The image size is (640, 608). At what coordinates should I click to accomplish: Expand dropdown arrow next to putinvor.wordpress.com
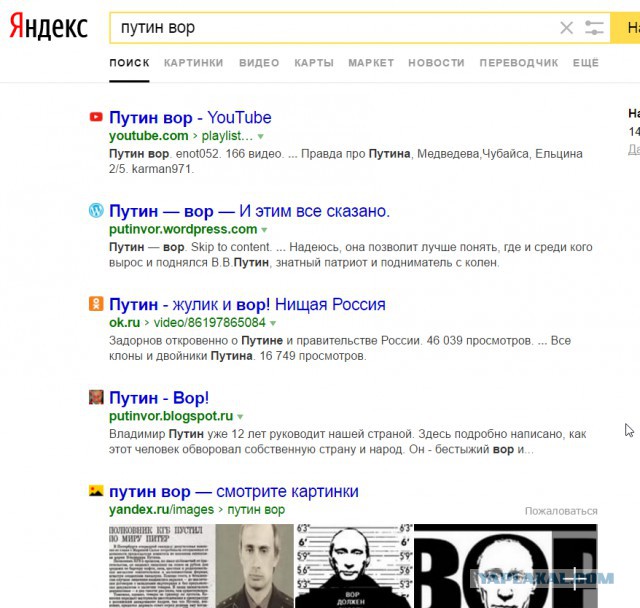(x=264, y=230)
